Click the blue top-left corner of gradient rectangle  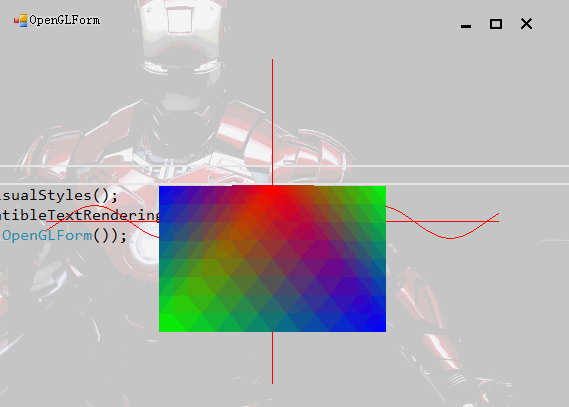[x=163, y=190]
